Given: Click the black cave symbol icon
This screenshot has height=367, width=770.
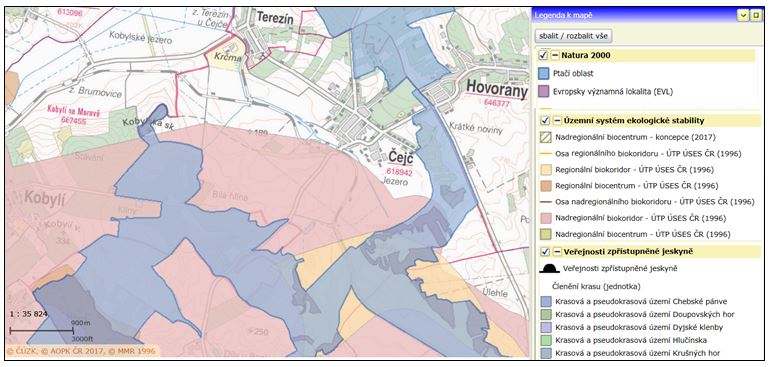Looking at the screenshot, I should click(550, 268).
